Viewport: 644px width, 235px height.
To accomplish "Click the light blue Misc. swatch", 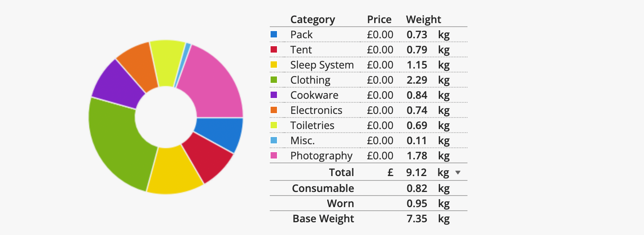I will tap(274, 141).
